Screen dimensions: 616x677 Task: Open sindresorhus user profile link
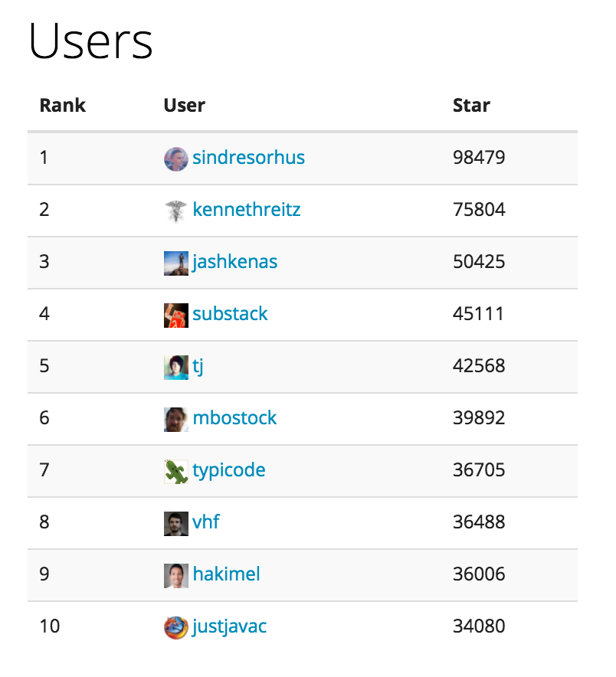(x=248, y=158)
